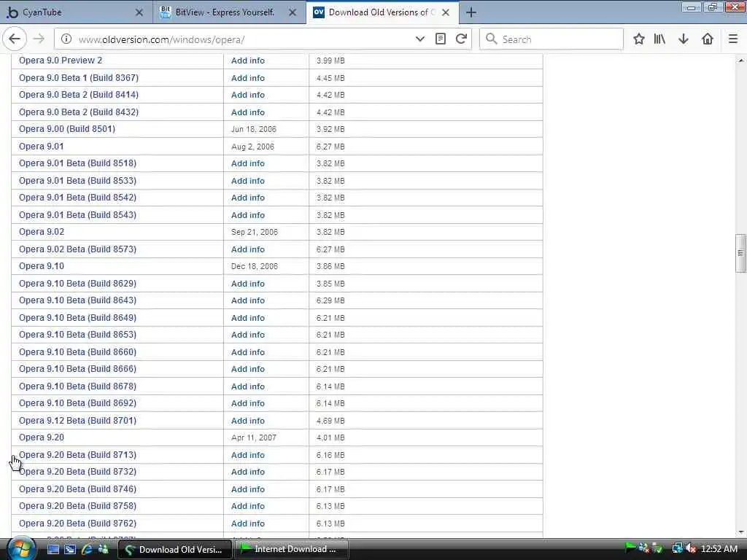
Task: Click the Apr 11, 2007 date cell
Action: (253, 437)
